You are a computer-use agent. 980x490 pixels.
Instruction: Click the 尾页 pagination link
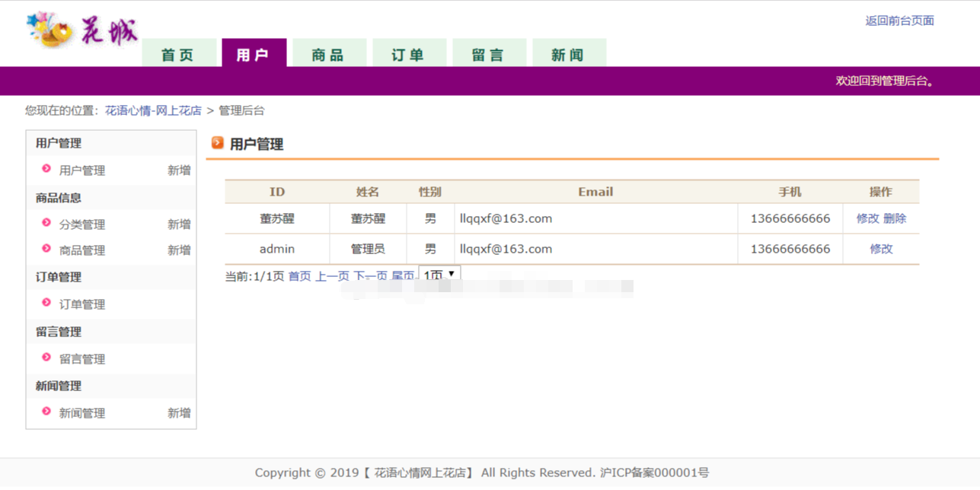tap(403, 276)
